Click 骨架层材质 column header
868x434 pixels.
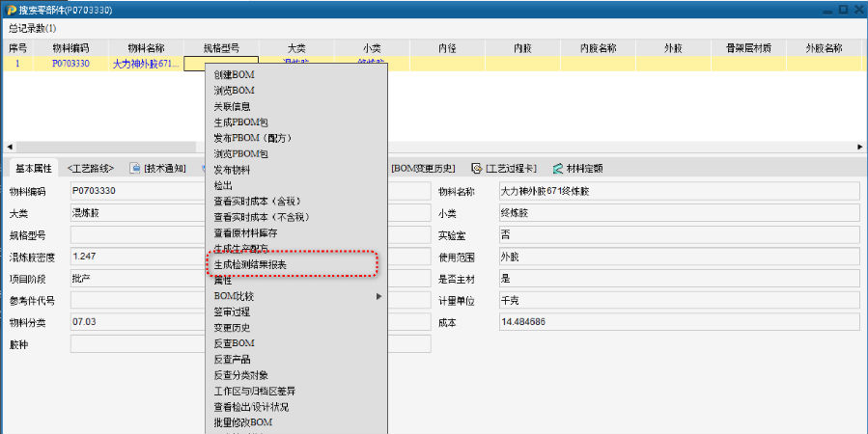(x=748, y=48)
